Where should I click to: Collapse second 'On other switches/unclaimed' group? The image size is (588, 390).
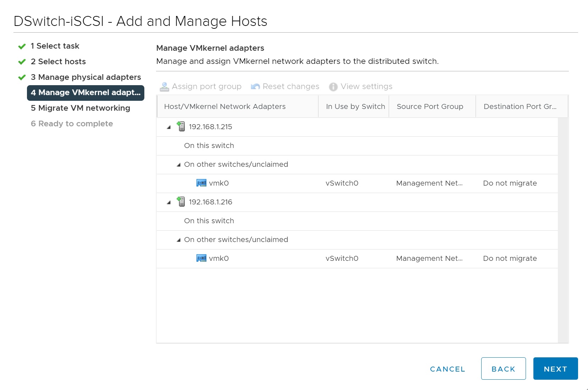[x=179, y=240]
